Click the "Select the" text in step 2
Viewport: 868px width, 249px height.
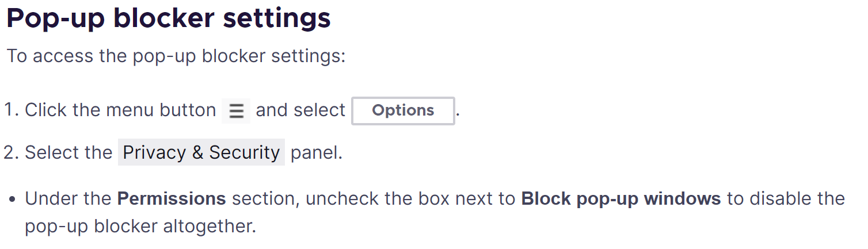(x=68, y=152)
